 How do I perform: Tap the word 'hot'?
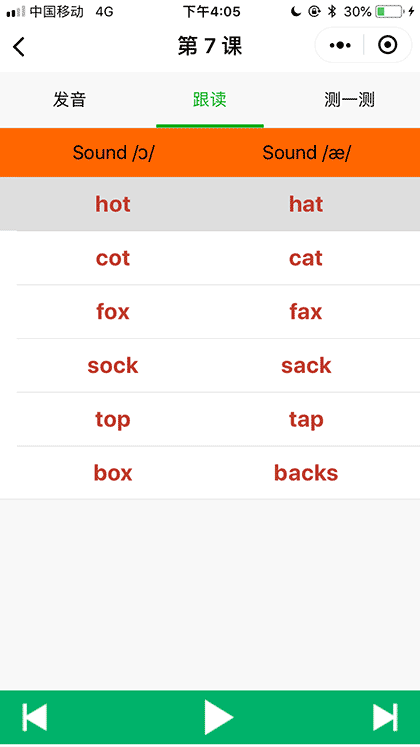(113, 204)
